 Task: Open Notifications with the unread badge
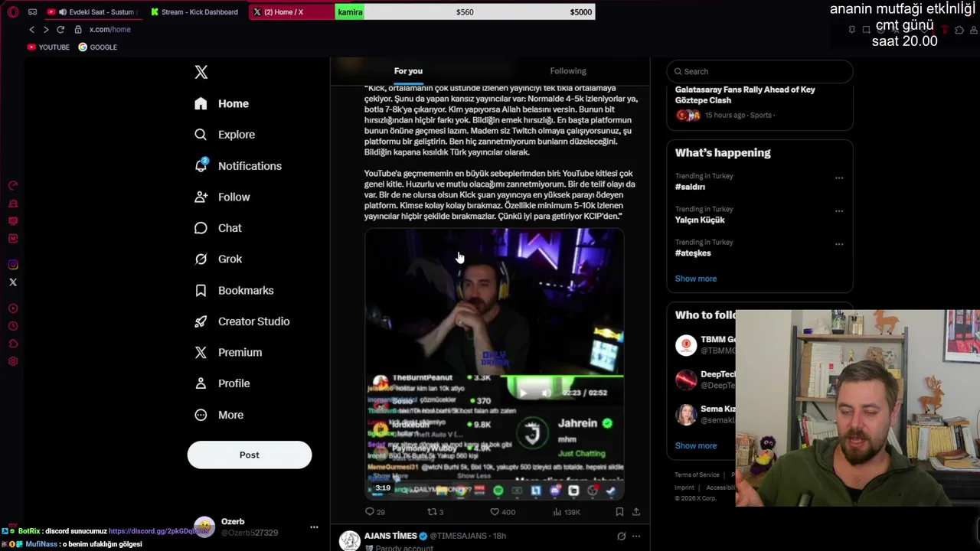click(238, 166)
